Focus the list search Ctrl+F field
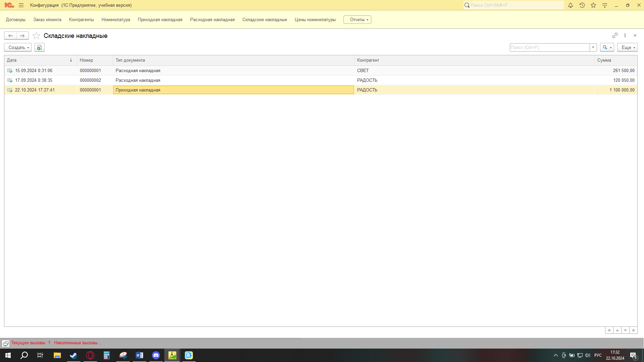The height and width of the screenshot is (362, 644). coord(550,47)
